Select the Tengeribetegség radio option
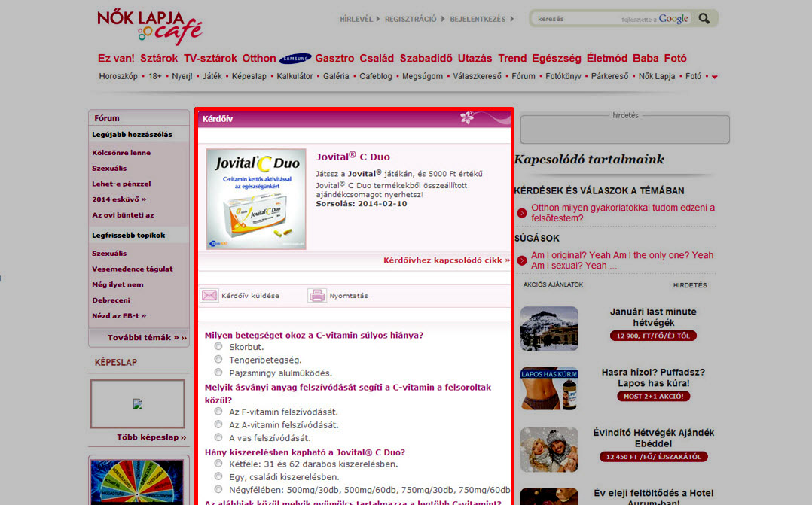The height and width of the screenshot is (505, 812). (x=218, y=359)
